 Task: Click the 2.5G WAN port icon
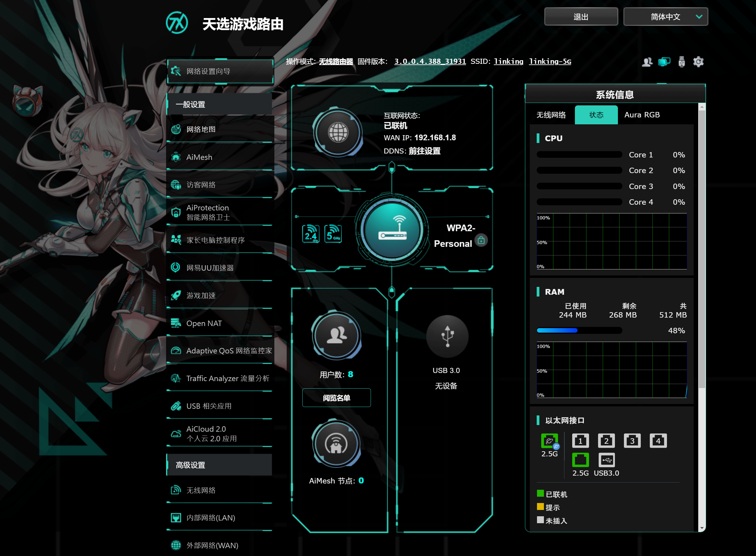click(550, 441)
